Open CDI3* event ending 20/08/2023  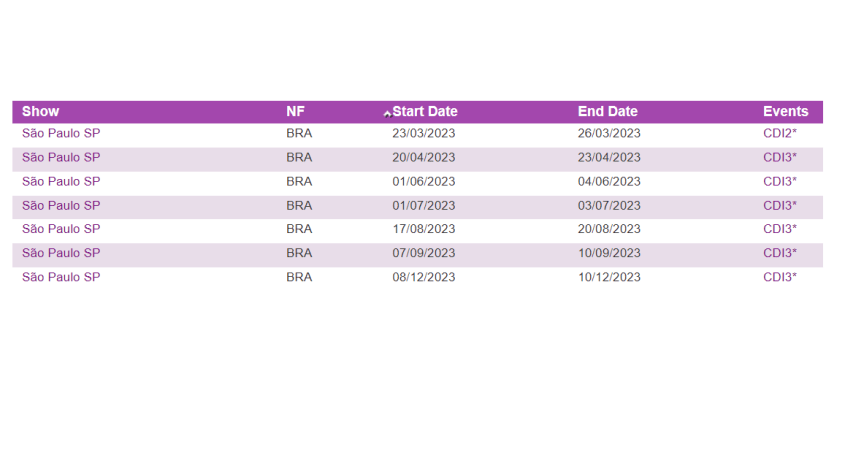(x=779, y=229)
